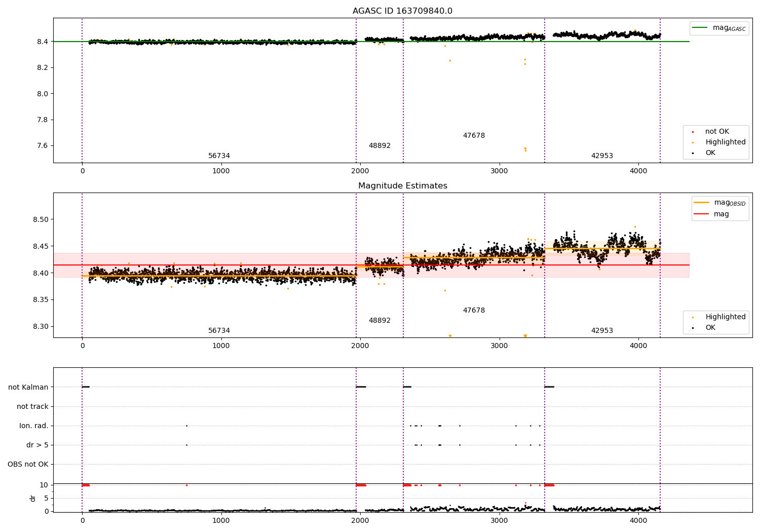This screenshot has width=760, height=532.
Task: Click the orange mag OBSID legend line sample
Action: click(x=701, y=203)
